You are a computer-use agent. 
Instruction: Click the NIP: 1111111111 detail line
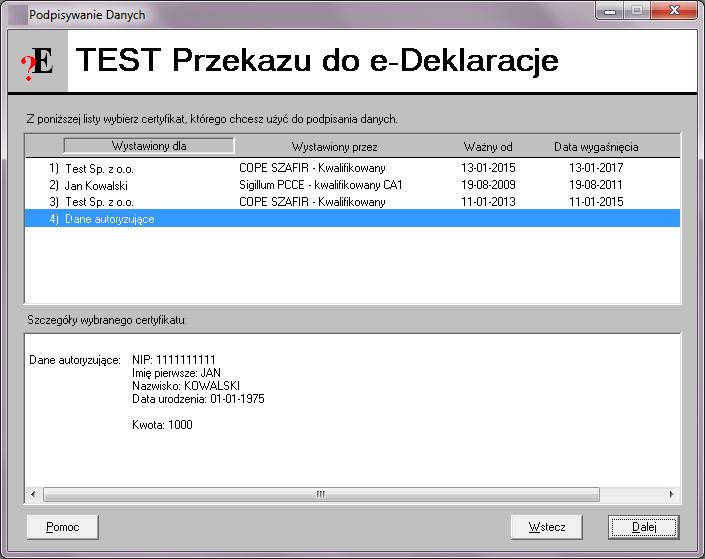tap(174, 360)
